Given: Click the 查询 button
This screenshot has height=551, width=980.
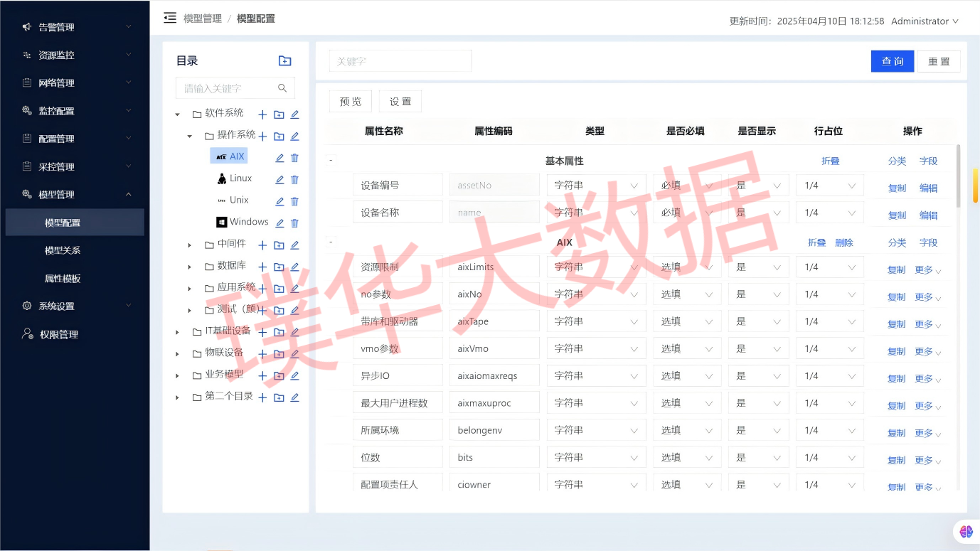Looking at the screenshot, I should 892,61.
